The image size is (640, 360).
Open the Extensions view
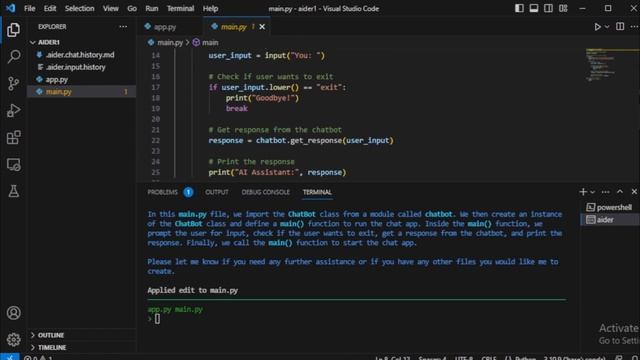[13, 138]
